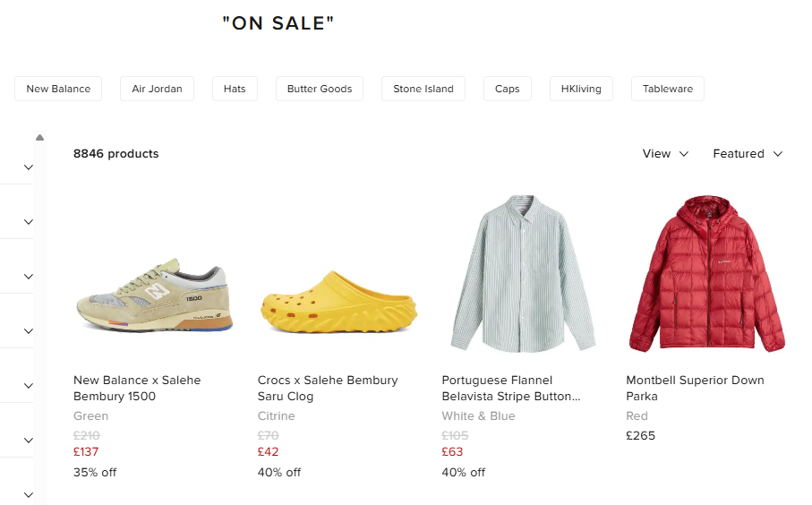Select the Air Jordan filter tag
The image size is (812, 505).
point(157,90)
